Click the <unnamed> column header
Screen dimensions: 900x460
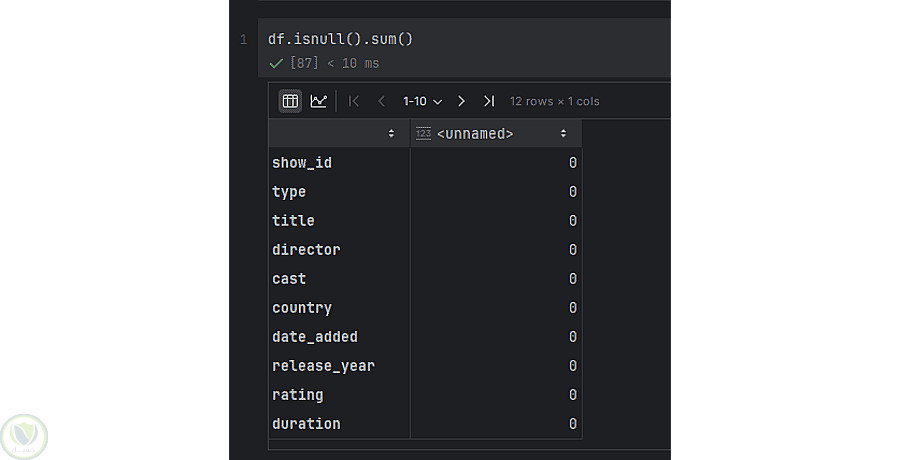[x=475, y=133]
